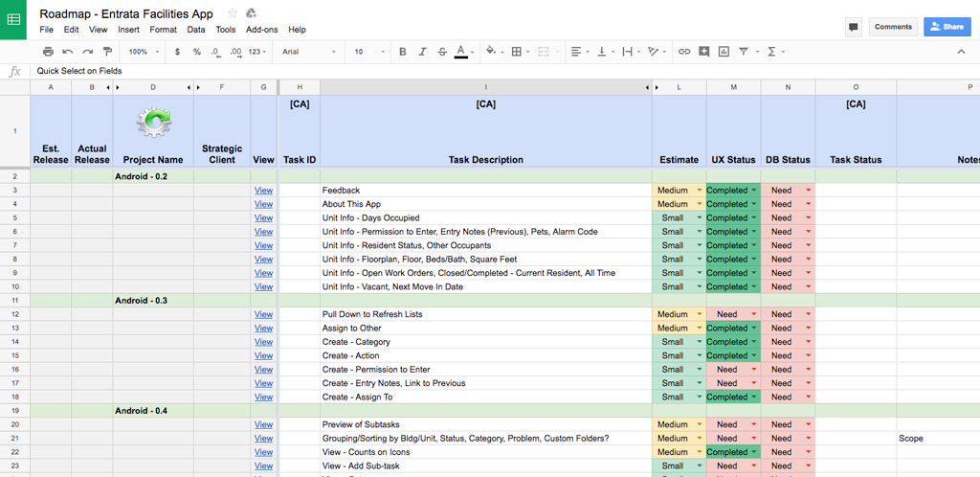980x477 pixels.
Task: Expand hidden columns via arrow in column B header
Action: coord(109,87)
